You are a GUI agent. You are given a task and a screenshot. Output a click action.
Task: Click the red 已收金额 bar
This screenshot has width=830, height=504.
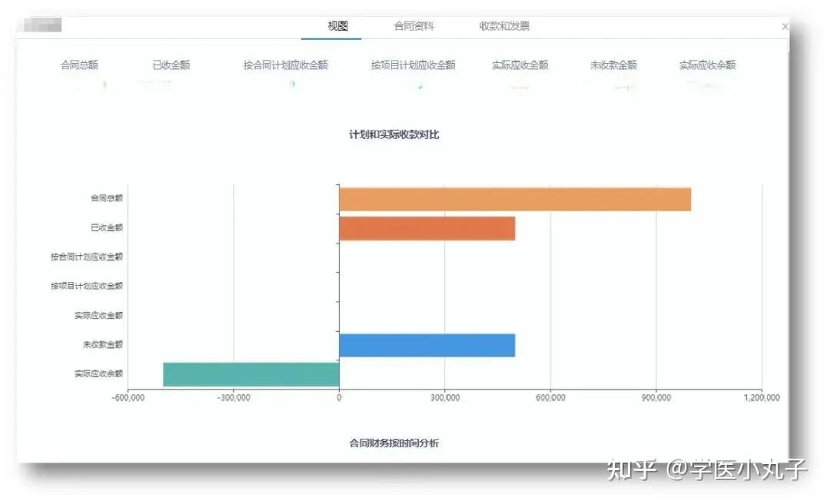click(427, 227)
